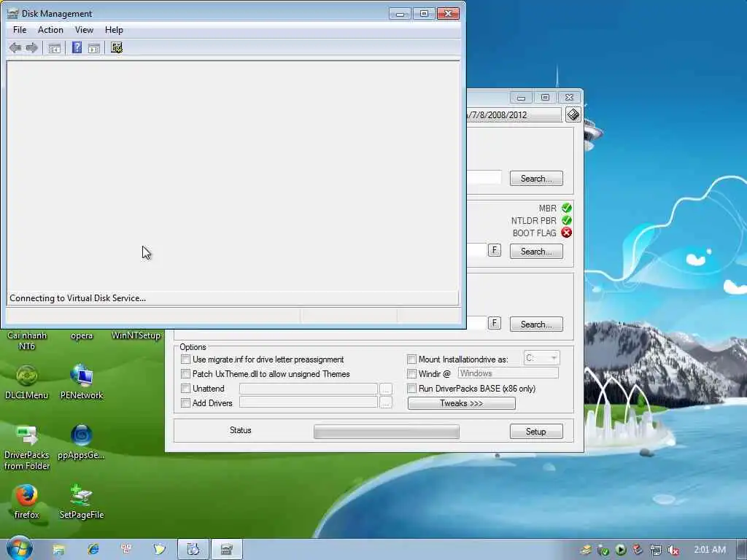Launch the firefox desktop shortcut
The height and width of the screenshot is (560, 747).
click(x=26, y=502)
